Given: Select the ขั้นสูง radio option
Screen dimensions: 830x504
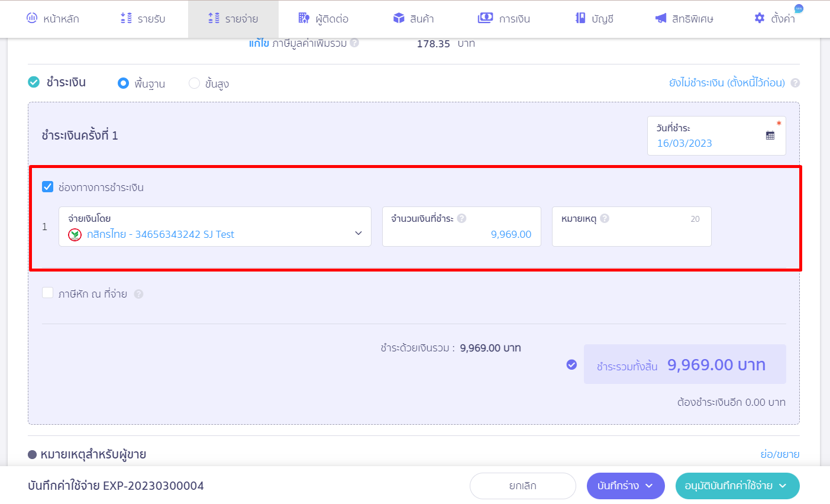Looking at the screenshot, I should pyautogui.click(x=194, y=83).
